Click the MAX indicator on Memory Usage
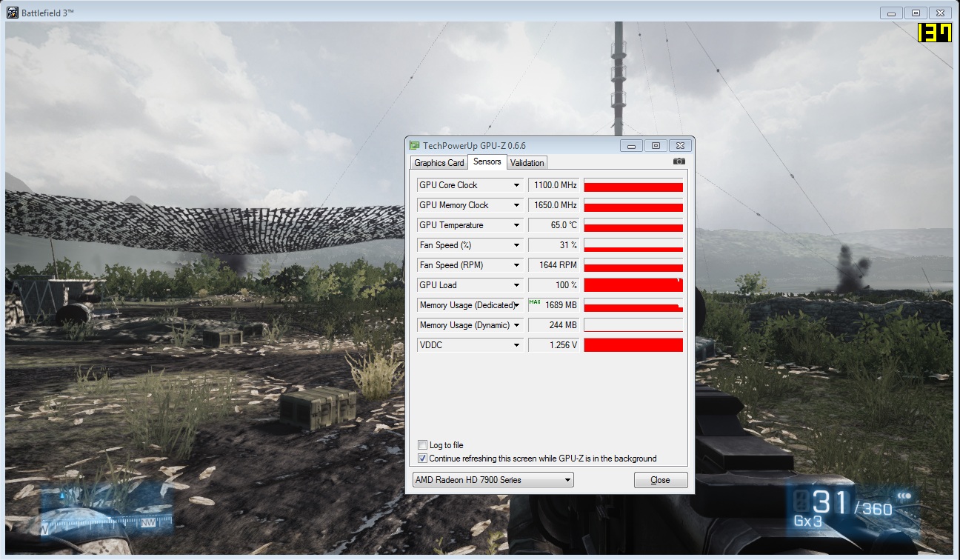Screen dimensions: 960x560 click(535, 302)
